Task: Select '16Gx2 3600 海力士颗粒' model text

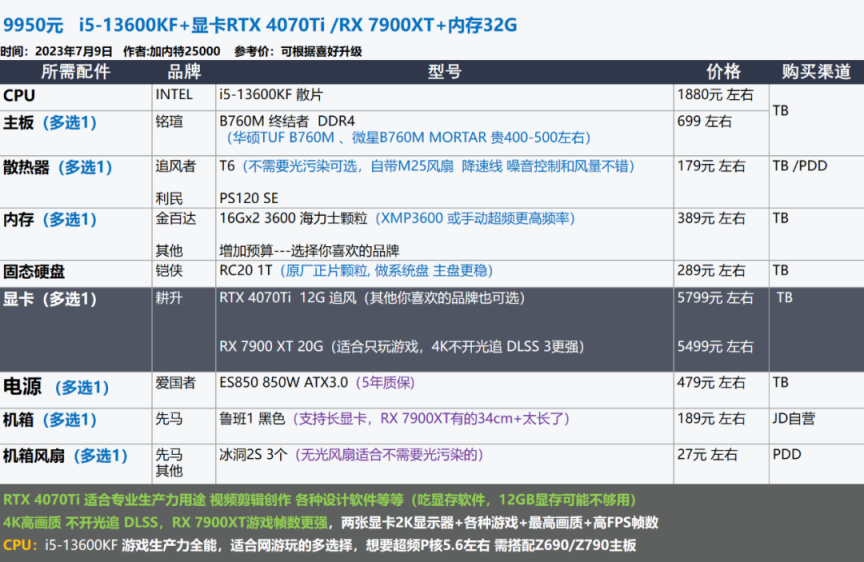Action: tap(293, 218)
